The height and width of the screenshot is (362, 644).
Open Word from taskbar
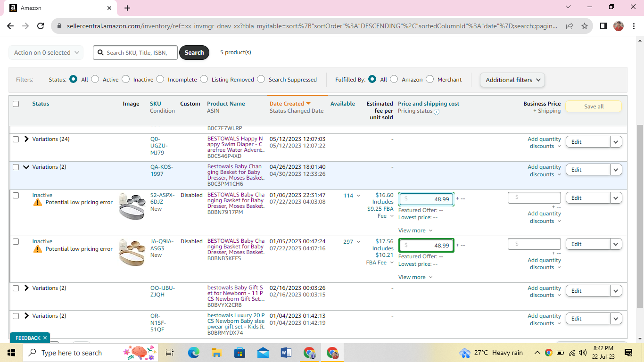286,353
